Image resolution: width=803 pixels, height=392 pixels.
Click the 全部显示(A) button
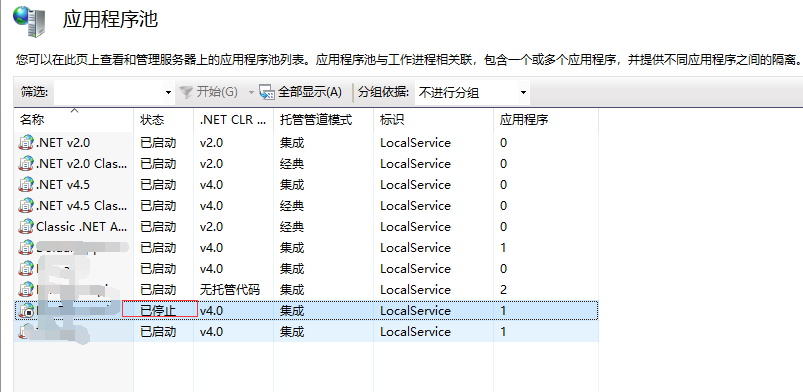pyautogui.click(x=301, y=92)
